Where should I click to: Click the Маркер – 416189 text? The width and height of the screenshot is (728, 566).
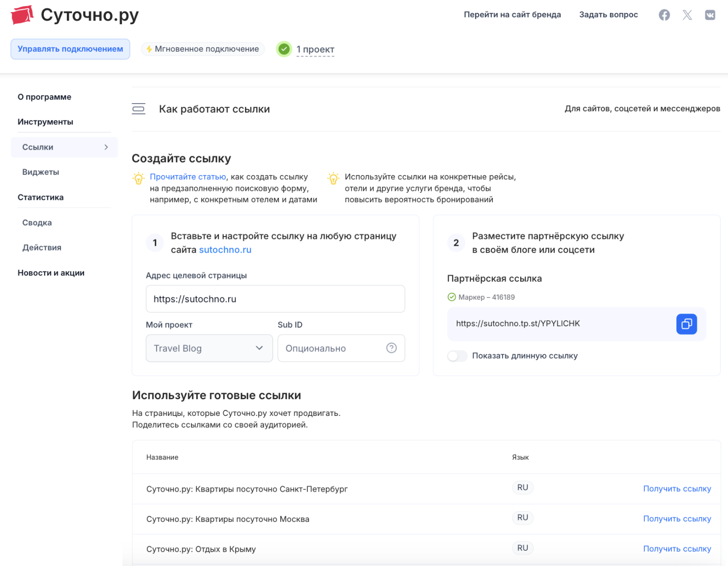click(x=486, y=297)
